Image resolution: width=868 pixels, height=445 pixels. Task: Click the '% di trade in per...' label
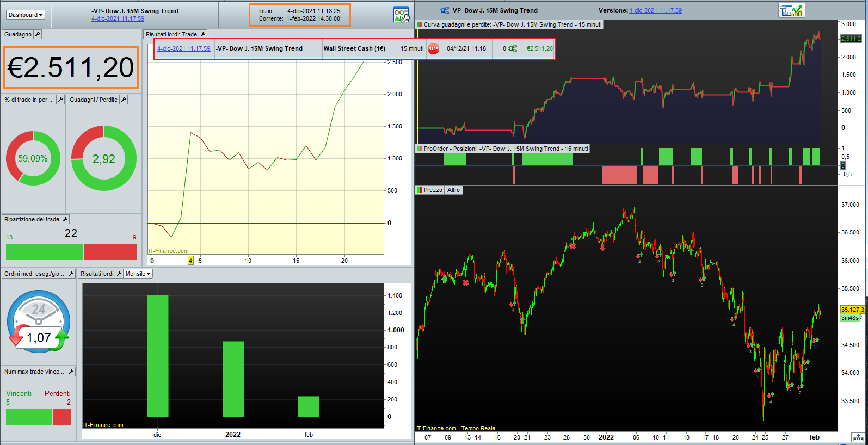pos(28,100)
